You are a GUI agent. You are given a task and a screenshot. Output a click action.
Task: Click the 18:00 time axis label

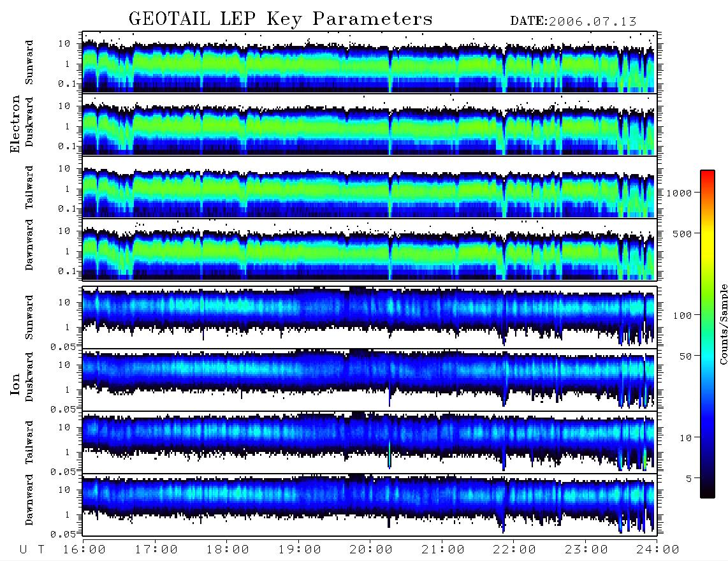point(228,550)
